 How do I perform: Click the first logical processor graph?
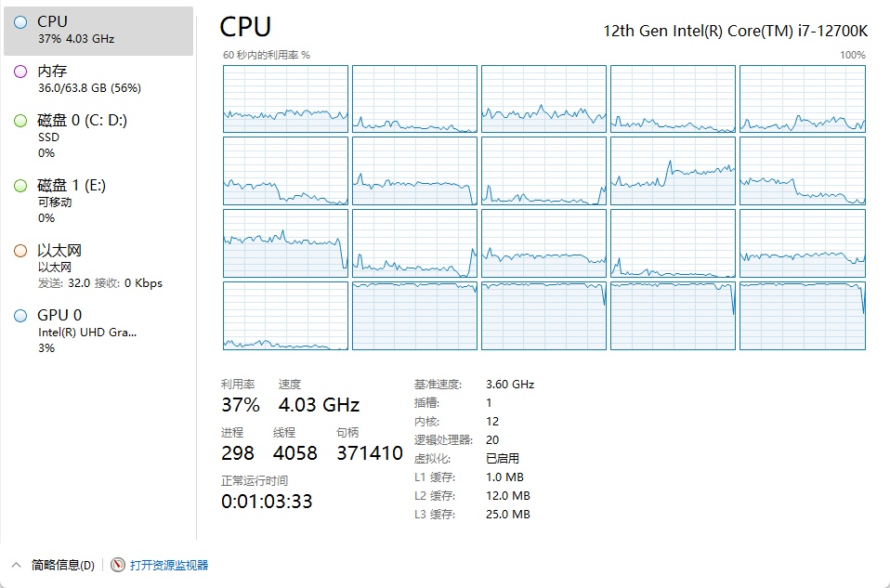pos(285,98)
